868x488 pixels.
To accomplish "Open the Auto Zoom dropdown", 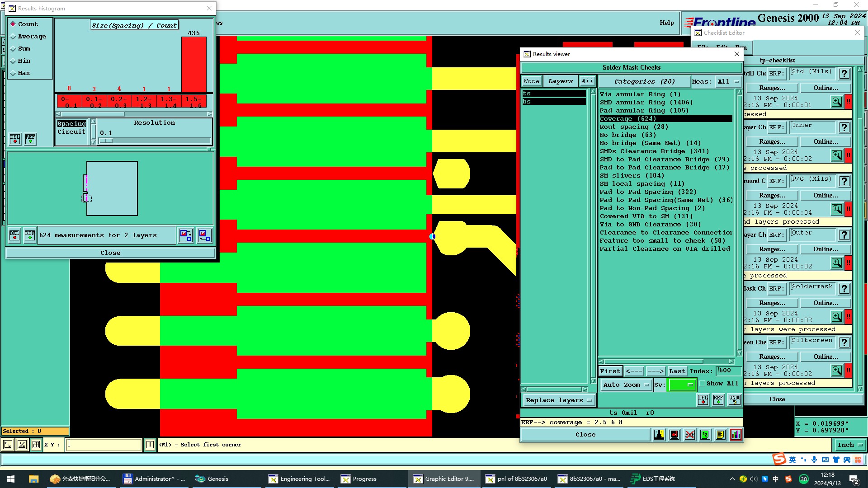I will click(x=626, y=385).
